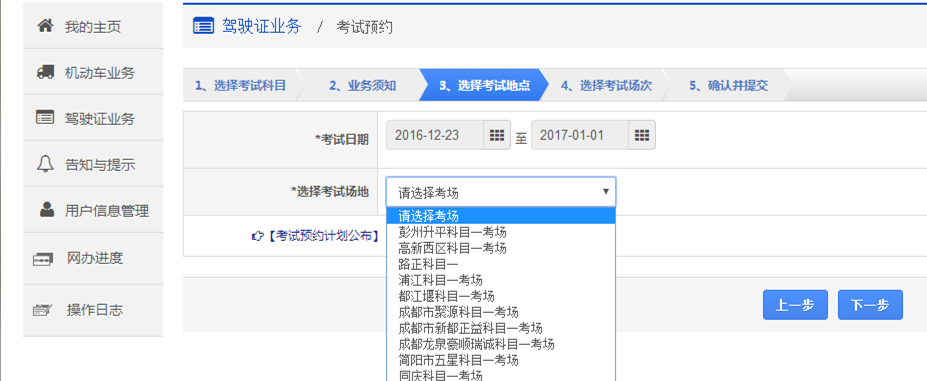Select 驾驶证业务 in the sidebar
The image size is (927, 381).
pyautogui.click(x=100, y=118)
